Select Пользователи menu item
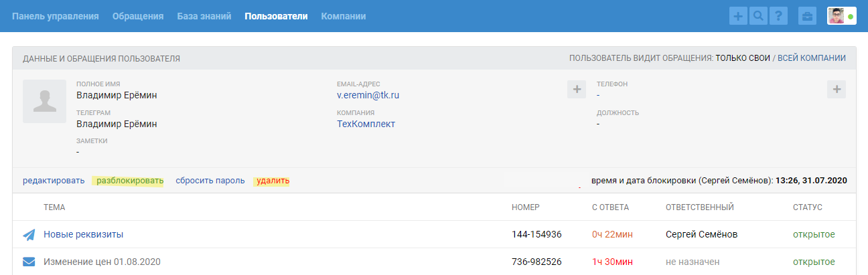868x275 pixels. click(x=277, y=16)
